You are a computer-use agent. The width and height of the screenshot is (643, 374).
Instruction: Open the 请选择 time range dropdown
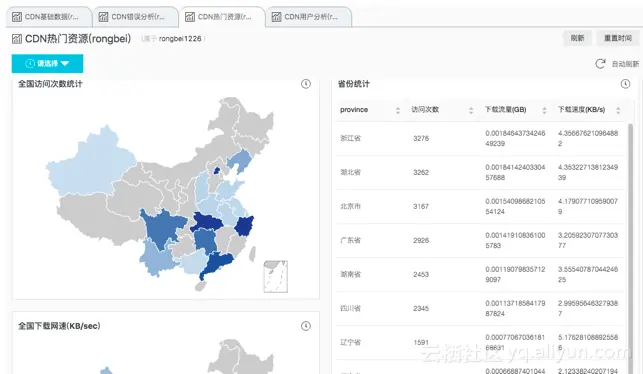[x=47, y=64]
